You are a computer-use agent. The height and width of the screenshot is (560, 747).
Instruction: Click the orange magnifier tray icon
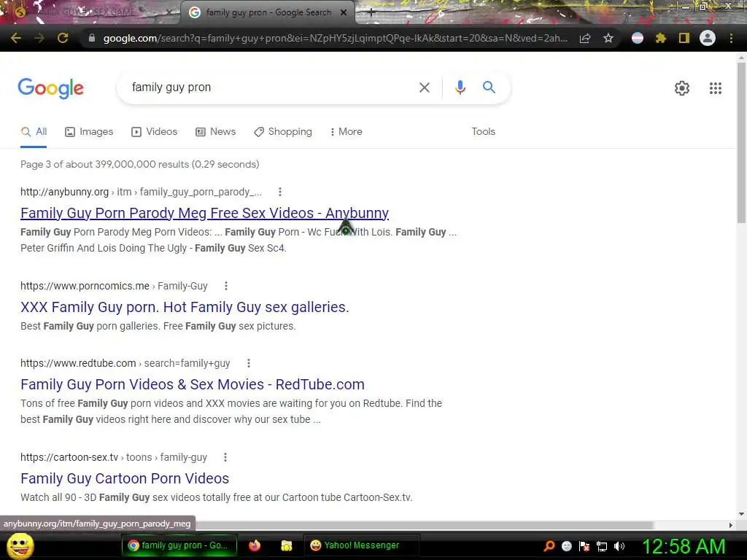click(549, 546)
